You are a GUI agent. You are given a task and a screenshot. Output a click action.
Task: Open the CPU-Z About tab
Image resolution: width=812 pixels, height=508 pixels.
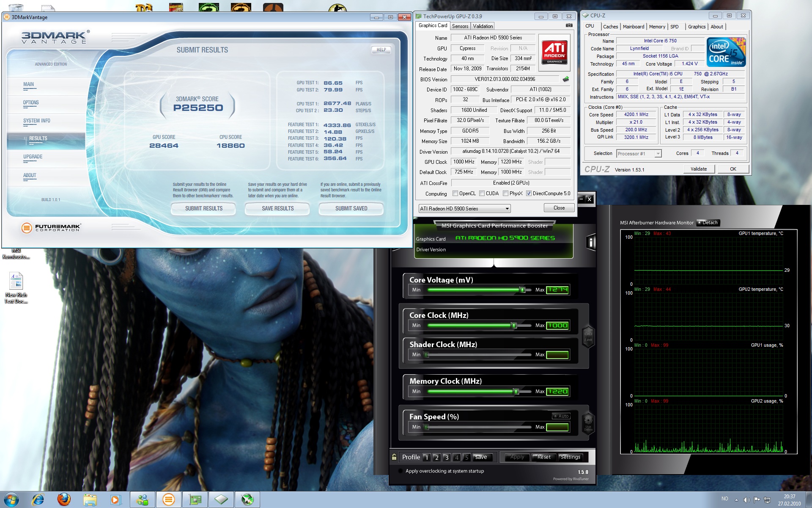pyautogui.click(x=716, y=27)
